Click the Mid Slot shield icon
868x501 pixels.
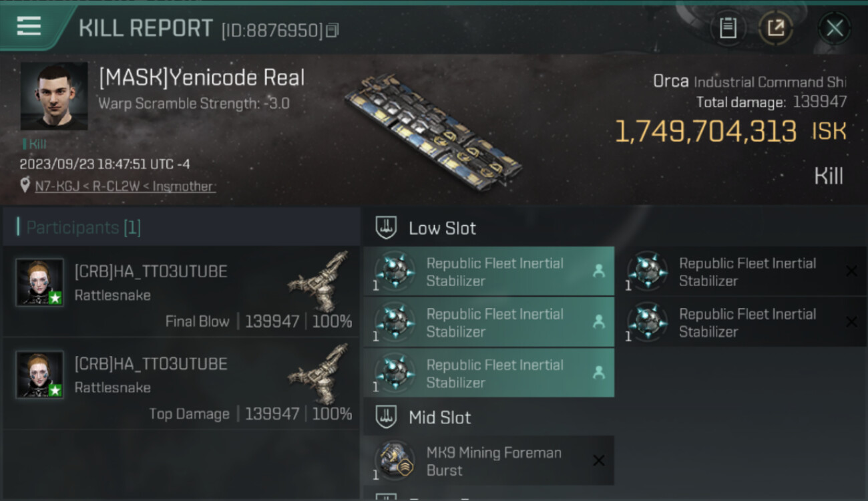[386, 417]
